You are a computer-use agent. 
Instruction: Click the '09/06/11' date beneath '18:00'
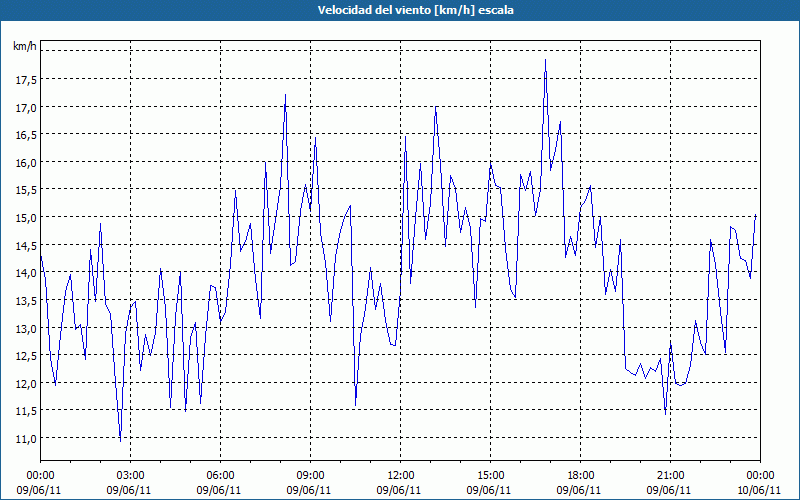point(579,490)
